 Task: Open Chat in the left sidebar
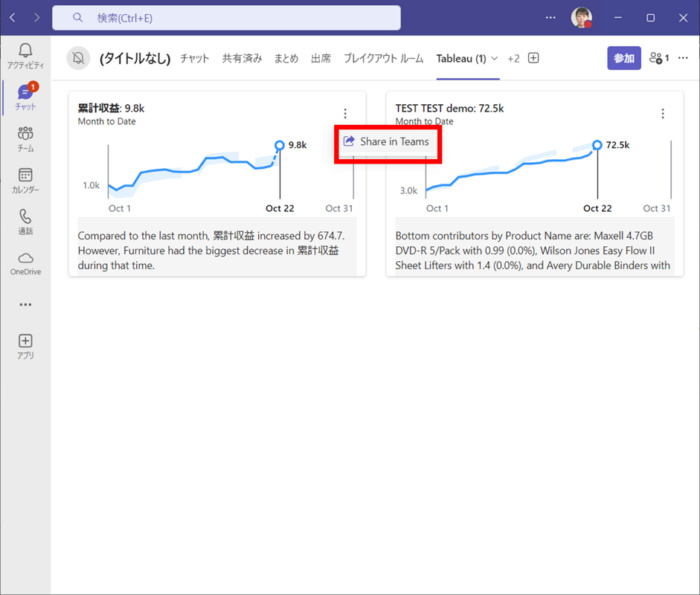25,97
